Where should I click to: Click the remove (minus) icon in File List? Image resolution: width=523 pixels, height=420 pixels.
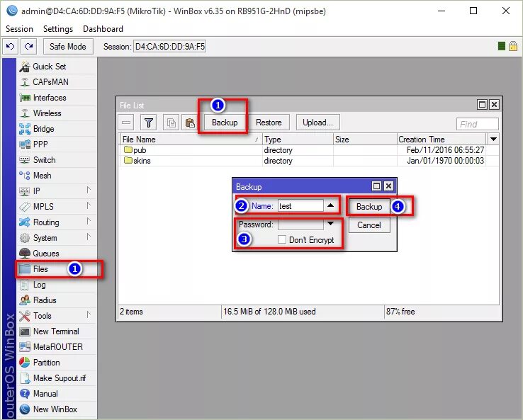click(x=126, y=123)
